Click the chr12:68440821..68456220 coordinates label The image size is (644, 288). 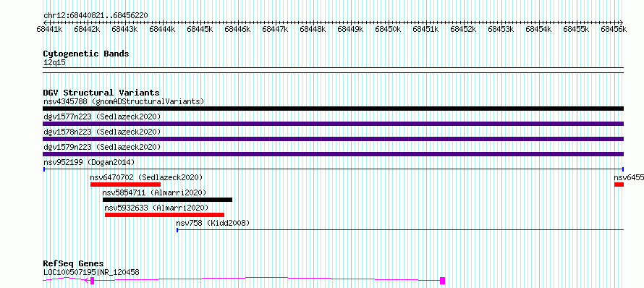tap(96, 15)
